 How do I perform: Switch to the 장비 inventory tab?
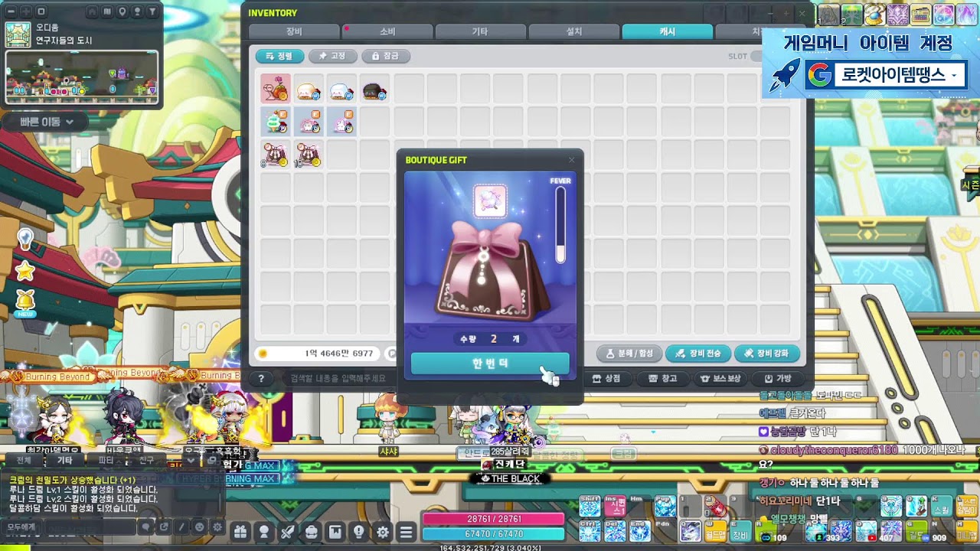coord(294,31)
